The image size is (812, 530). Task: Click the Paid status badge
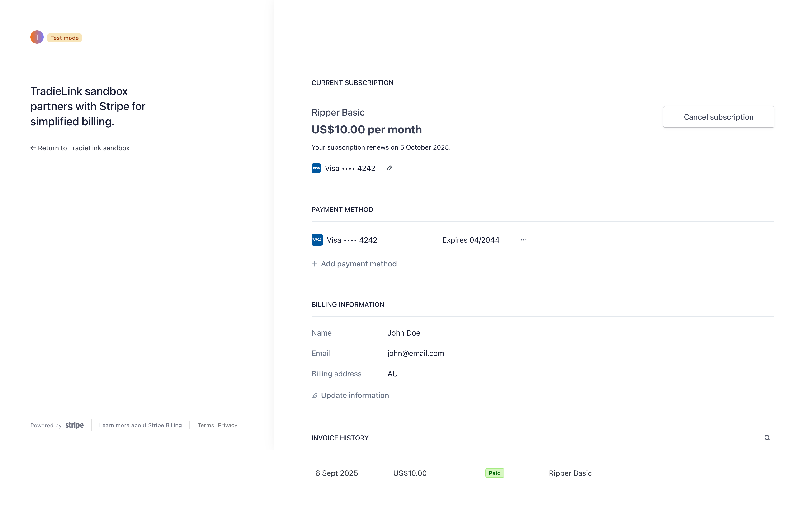pyautogui.click(x=494, y=473)
